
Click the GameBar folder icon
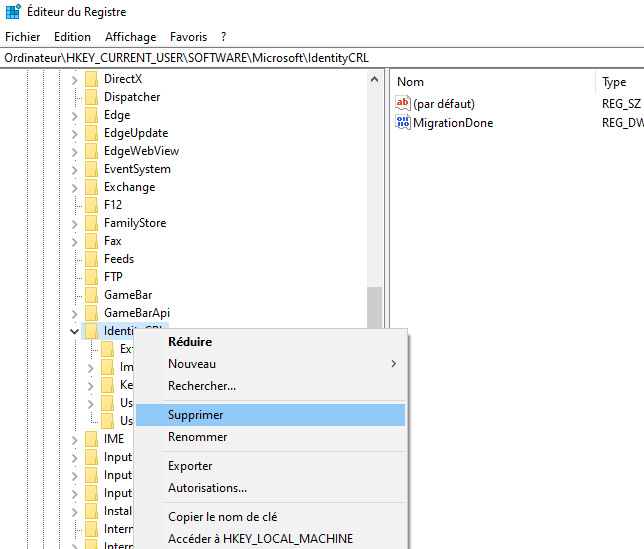coord(91,295)
